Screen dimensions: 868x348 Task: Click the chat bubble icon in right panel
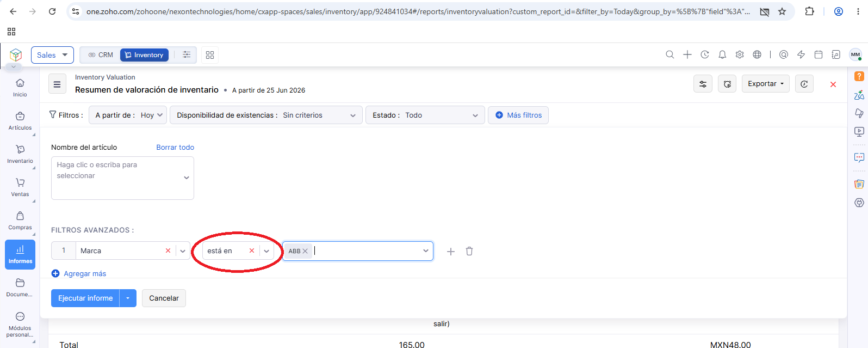(859, 158)
